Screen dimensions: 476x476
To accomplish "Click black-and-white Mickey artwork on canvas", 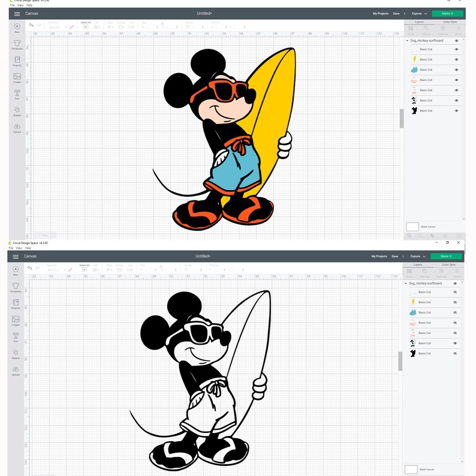I will pyautogui.click(x=200, y=381).
